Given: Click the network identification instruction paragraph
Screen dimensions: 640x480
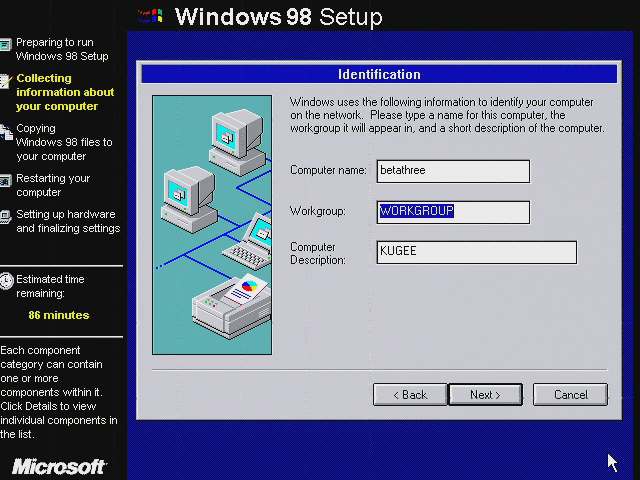Looking at the screenshot, I should coord(447,115).
